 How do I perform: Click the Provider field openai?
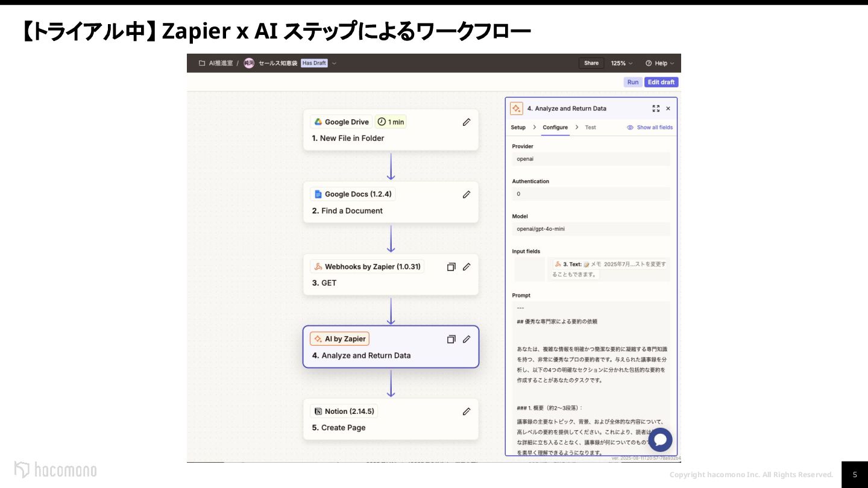tap(591, 159)
